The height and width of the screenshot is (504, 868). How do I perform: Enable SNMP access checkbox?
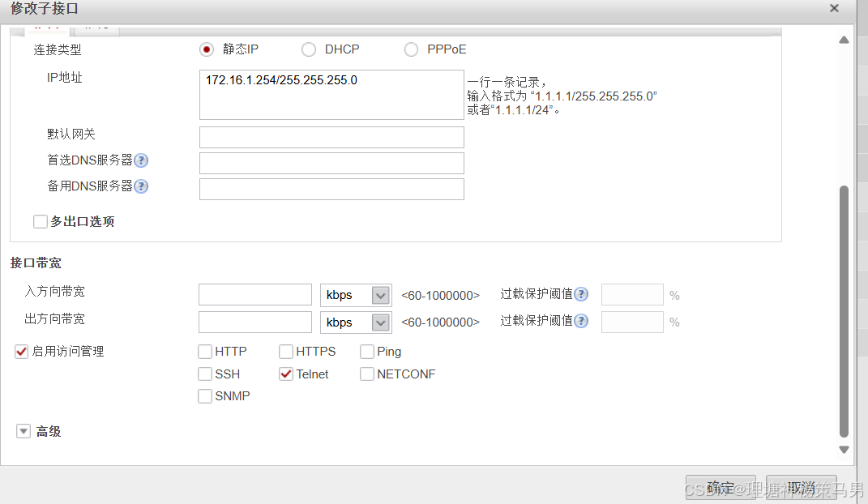(x=205, y=396)
